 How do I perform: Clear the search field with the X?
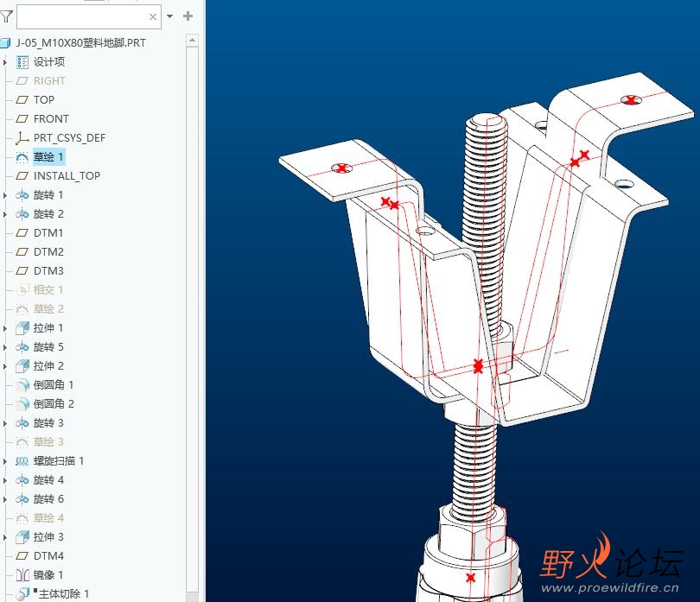click(x=153, y=17)
